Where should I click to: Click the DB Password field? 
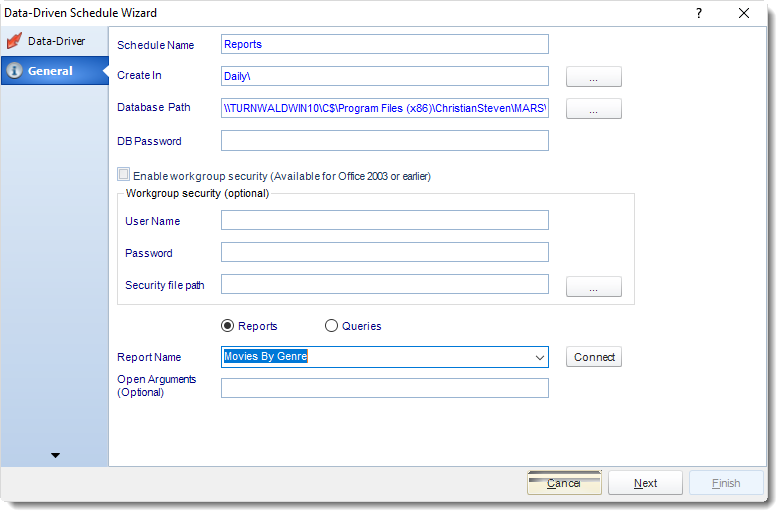[x=385, y=141]
